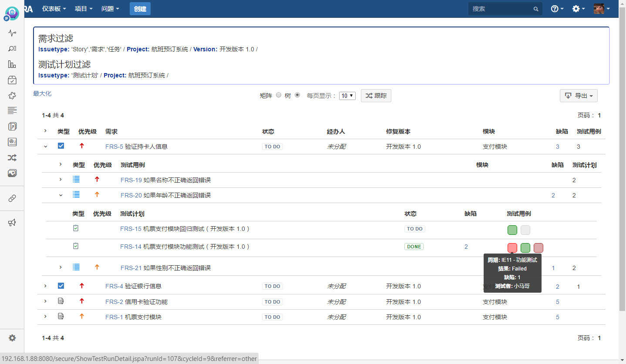Open issue link FRS-15

pos(131,228)
